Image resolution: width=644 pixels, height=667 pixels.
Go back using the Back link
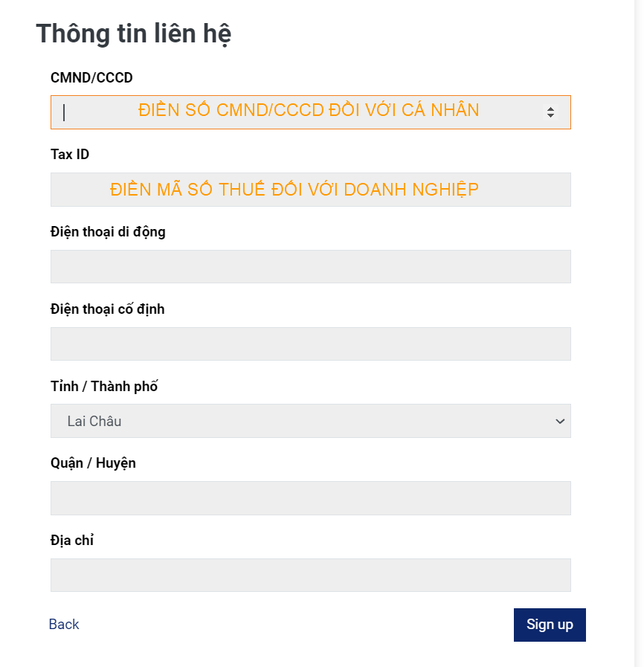(64, 625)
